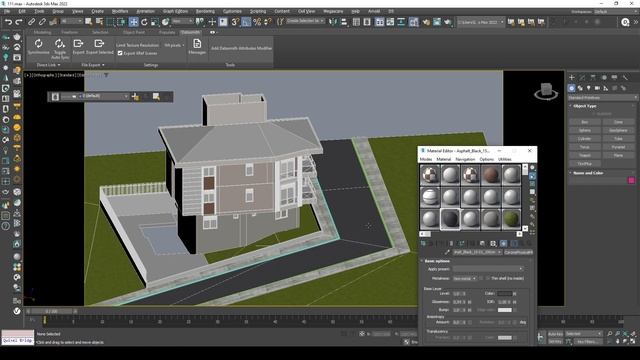Screen dimensions: 640x360
Task: Open the Datasmith Messages icon
Action: 197,44
